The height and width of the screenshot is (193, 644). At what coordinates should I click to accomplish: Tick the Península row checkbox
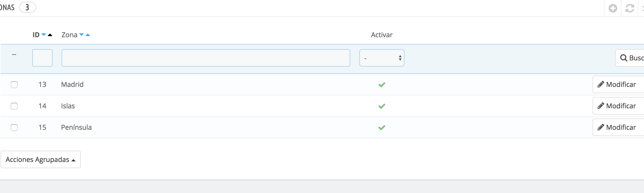coord(14,128)
